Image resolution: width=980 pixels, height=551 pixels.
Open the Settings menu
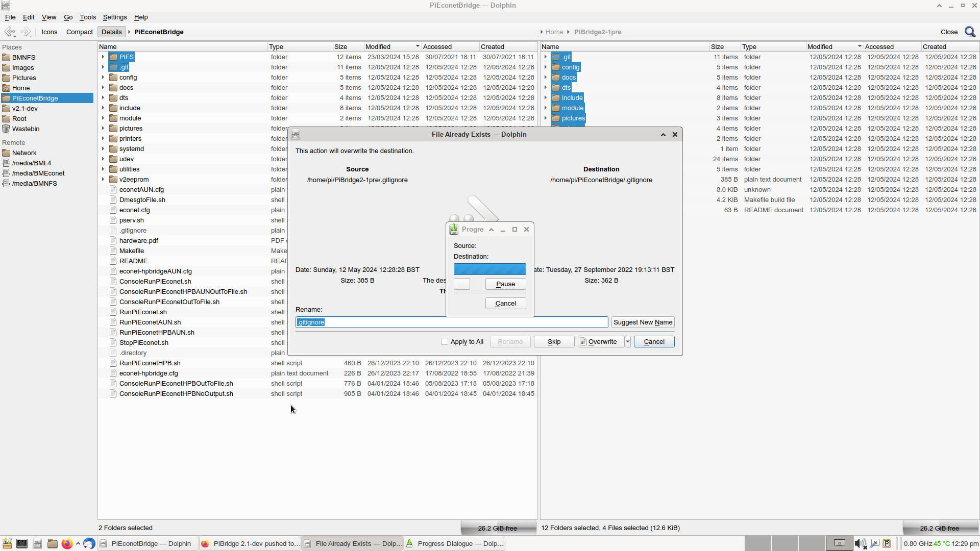[114, 17]
